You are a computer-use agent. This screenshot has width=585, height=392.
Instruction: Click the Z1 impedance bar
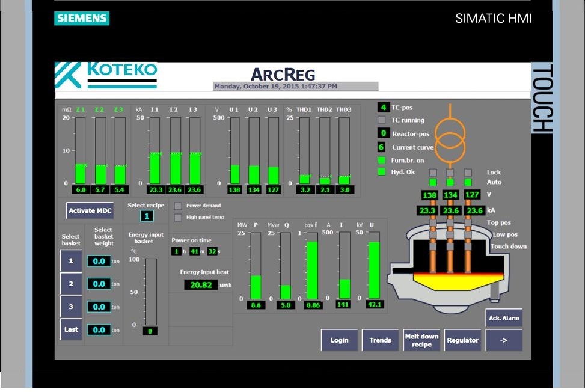point(81,151)
